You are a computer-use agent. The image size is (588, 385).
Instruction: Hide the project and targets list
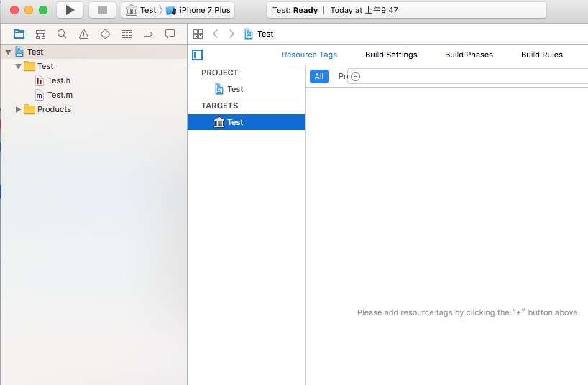(197, 55)
